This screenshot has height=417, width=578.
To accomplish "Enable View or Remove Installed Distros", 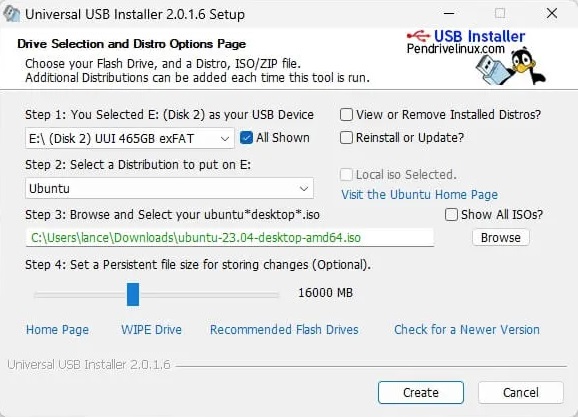I will click(346, 115).
